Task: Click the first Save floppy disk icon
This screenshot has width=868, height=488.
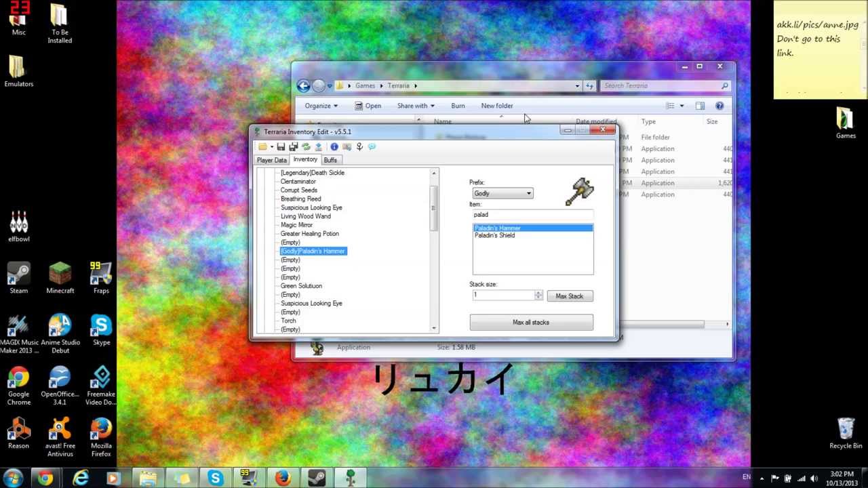Action: click(x=281, y=146)
